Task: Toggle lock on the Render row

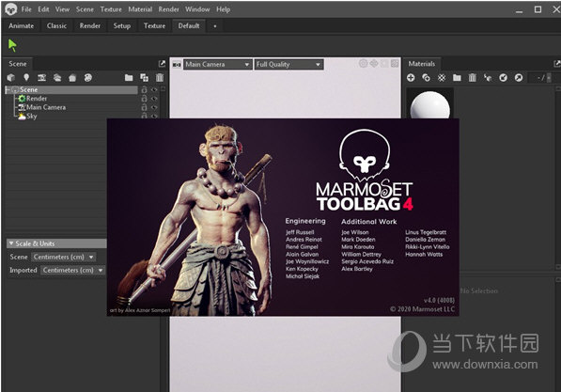Action: tap(144, 99)
